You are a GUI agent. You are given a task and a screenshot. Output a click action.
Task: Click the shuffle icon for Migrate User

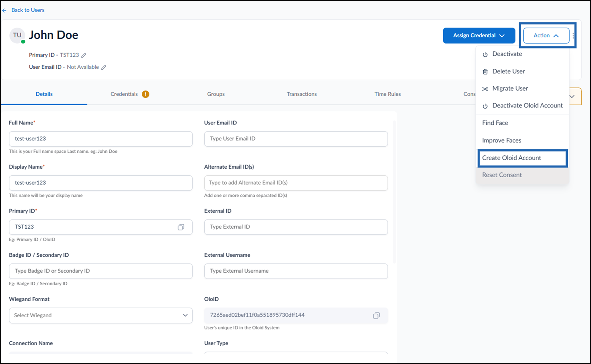tap(485, 89)
